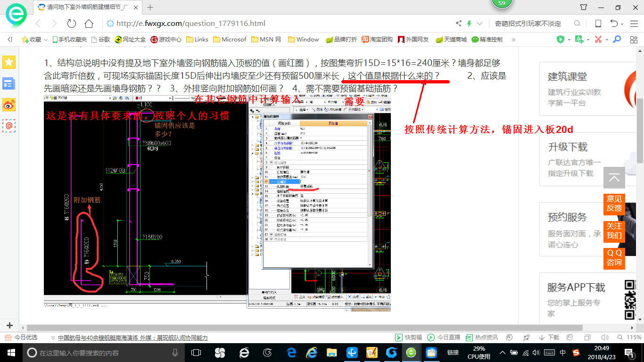This screenshot has width=644, height=362.
Task: Click the scissors screenshot tool icon
Action: (x=598, y=40)
